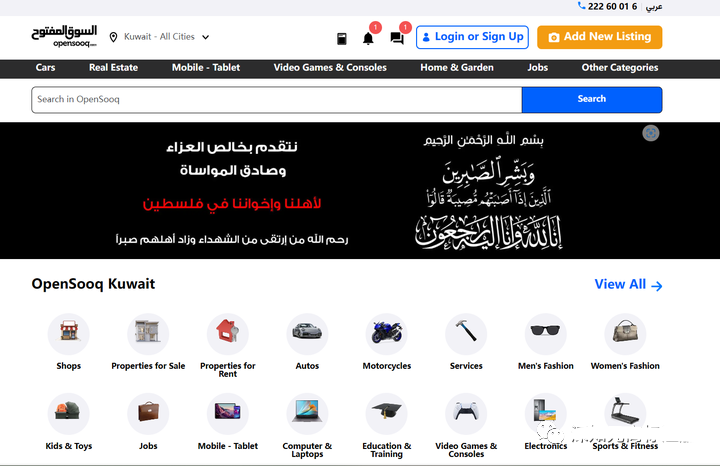Image resolution: width=720 pixels, height=466 pixels.
Task: Click the Add New Listing button
Action: (600, 37)
